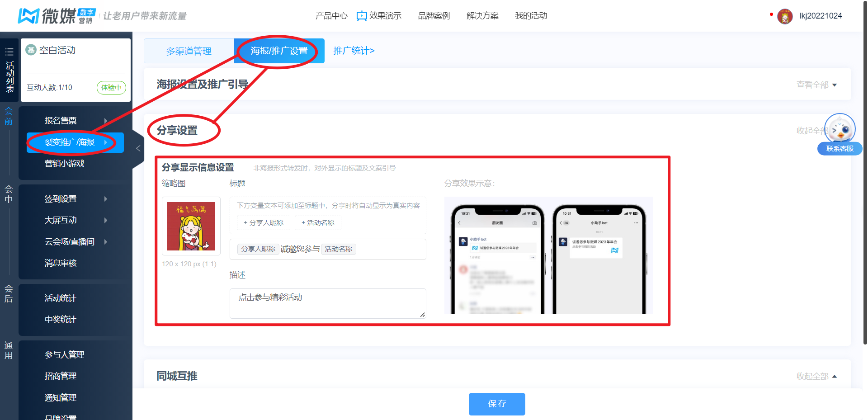Open 招商管理 in the sidebar
The image size is (868, 420).
tap(61, 376)
